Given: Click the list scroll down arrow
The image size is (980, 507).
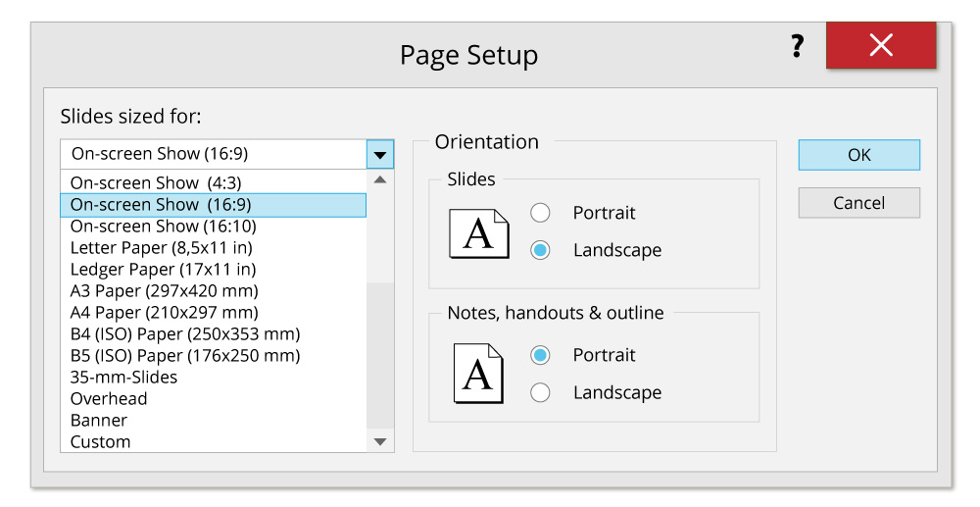Looking at the screenshot, I should click(x=380, y=442).
